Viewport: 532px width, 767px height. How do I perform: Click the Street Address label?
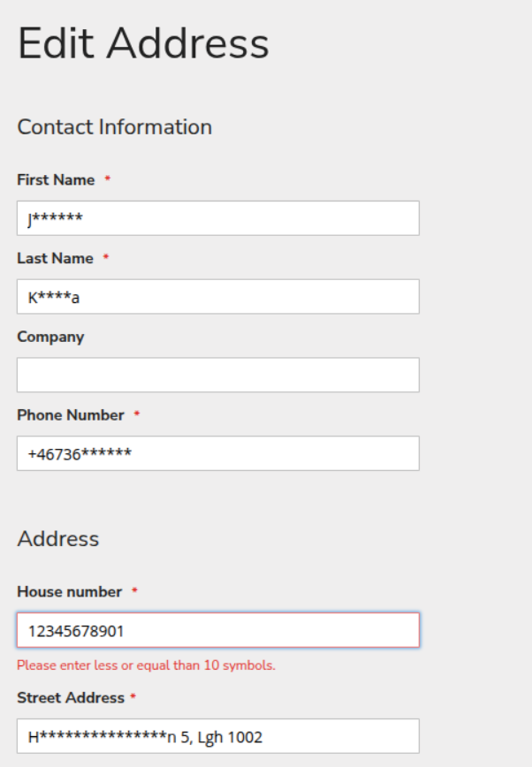(x=71, y=697)
